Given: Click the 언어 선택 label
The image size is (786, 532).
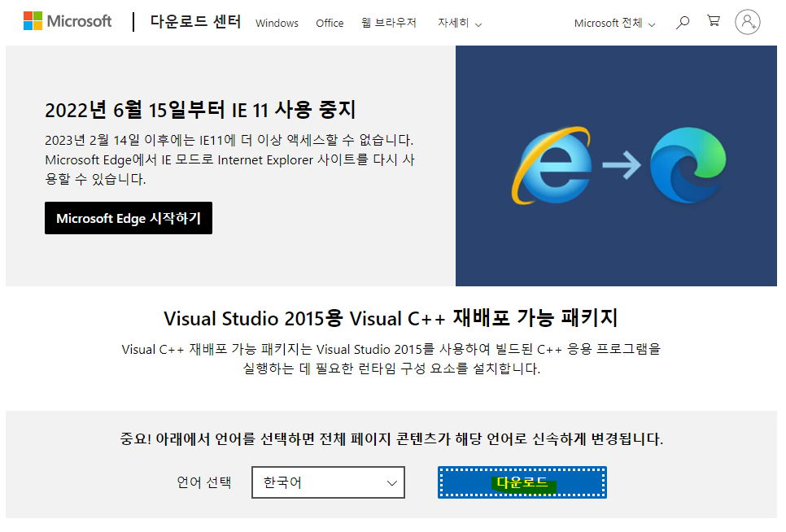Looking at the screenshot, I should pos(204,482).
